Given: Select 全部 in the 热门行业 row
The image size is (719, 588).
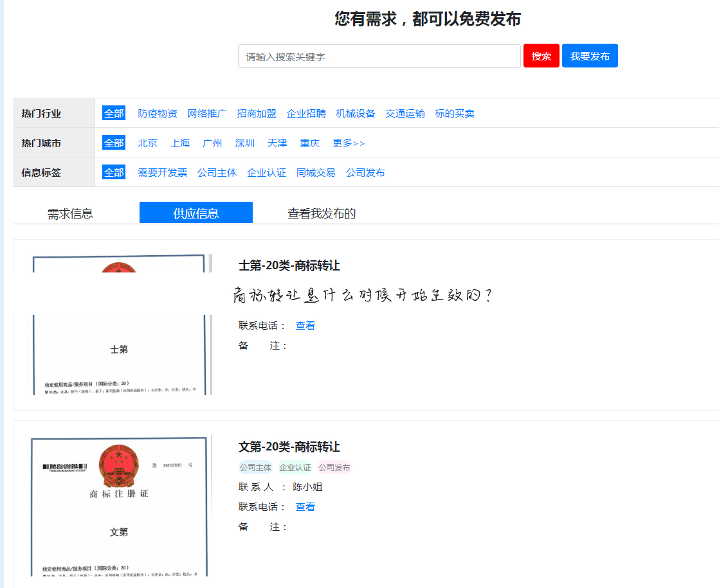Looking at the screenshot, I should pyautogui.click(x=114, y=113).
